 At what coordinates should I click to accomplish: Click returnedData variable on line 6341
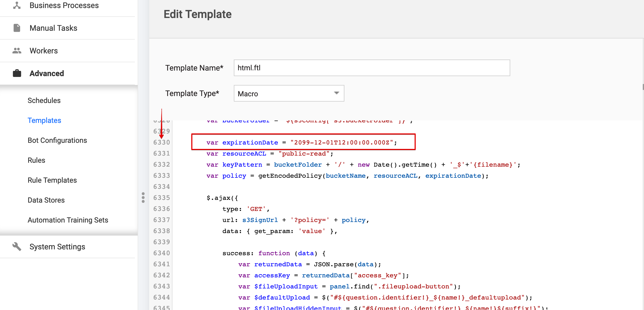(x=278, y=264)
